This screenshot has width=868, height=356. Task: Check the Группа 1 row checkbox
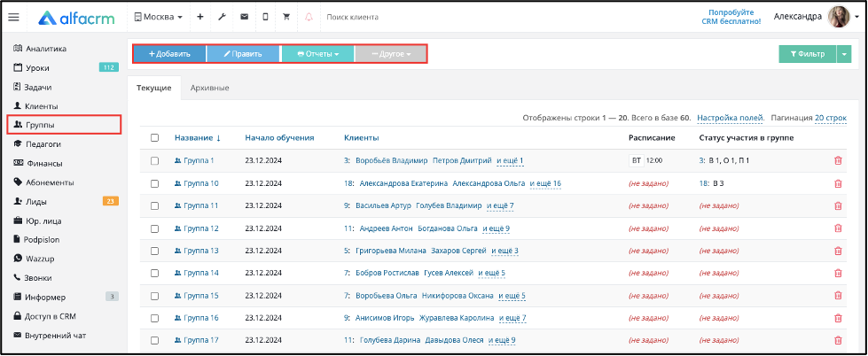click(x=155, y=161)
